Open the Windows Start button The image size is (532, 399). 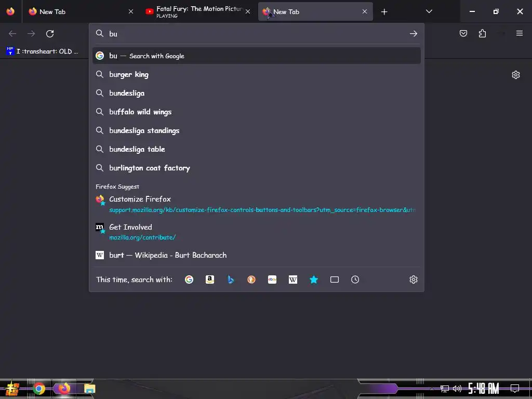pos(12,389)
